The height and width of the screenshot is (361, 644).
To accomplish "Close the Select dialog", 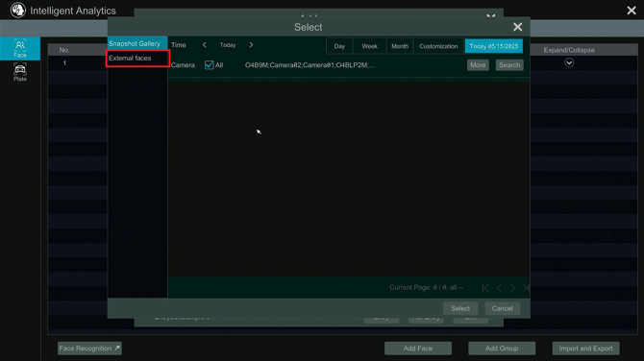I will pos(517,27).
